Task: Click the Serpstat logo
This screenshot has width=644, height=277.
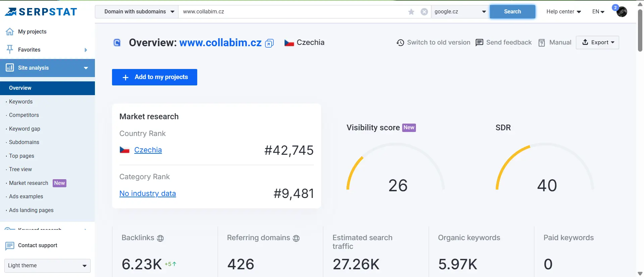Action: (41, 12)
